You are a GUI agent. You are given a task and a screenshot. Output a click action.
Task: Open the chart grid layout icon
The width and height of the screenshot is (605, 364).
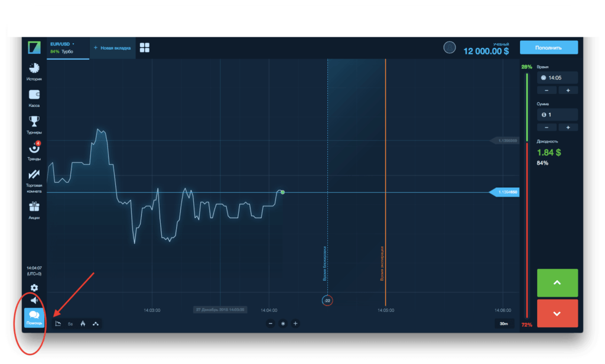[145, 47]
